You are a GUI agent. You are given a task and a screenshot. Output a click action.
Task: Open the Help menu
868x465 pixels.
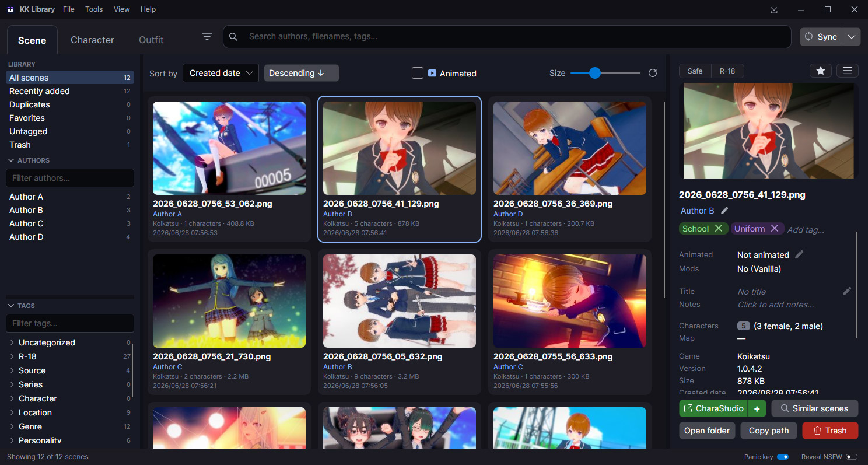click(148, 9)
